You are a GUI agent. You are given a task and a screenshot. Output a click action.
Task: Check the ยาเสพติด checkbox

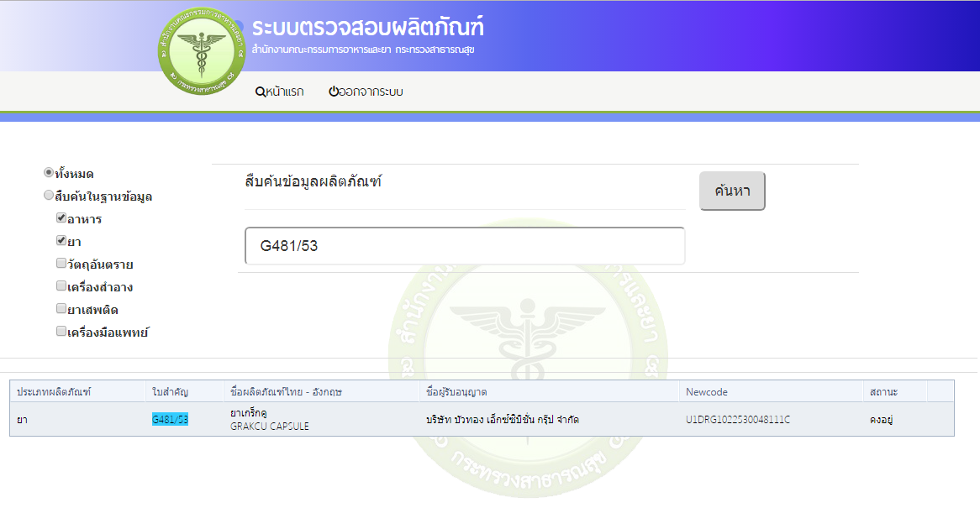[61, 309]
